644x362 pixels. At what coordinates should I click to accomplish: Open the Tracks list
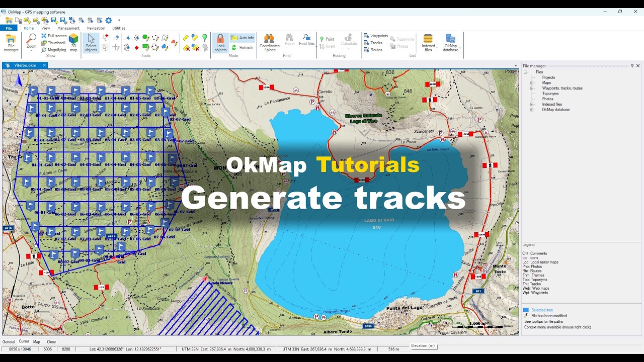click(x=373, y=43)
